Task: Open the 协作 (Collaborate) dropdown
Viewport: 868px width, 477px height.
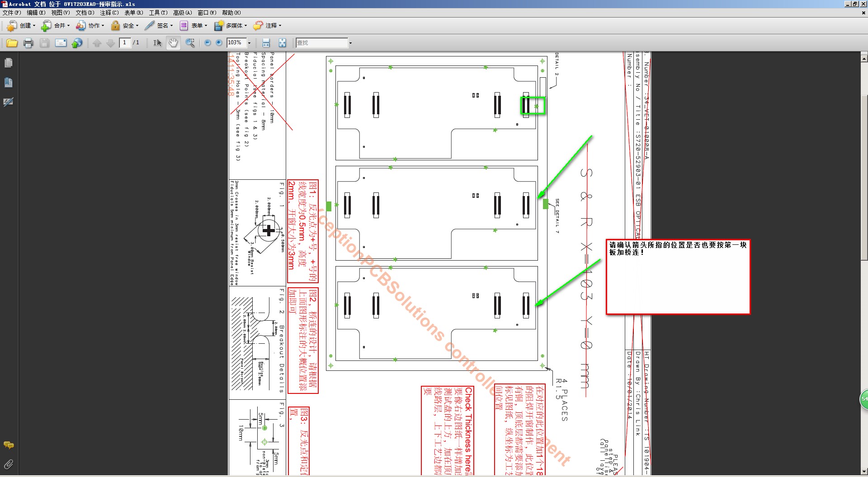Action: [x=90, y=26]
